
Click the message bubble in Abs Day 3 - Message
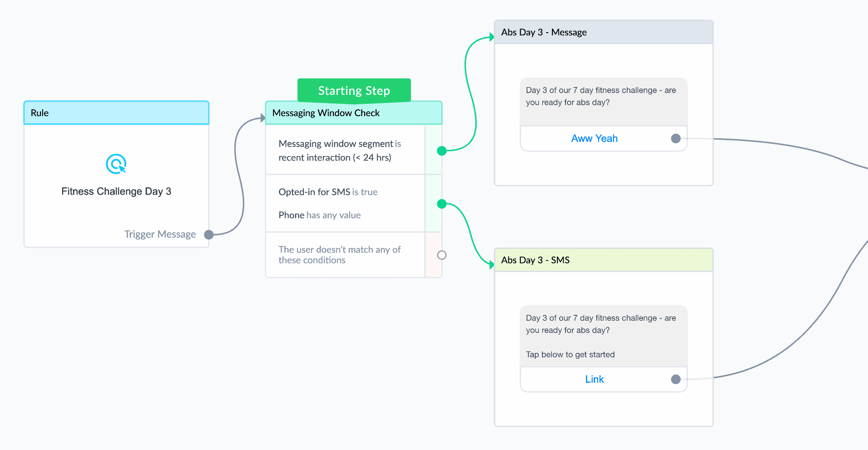tap(604, 102)
